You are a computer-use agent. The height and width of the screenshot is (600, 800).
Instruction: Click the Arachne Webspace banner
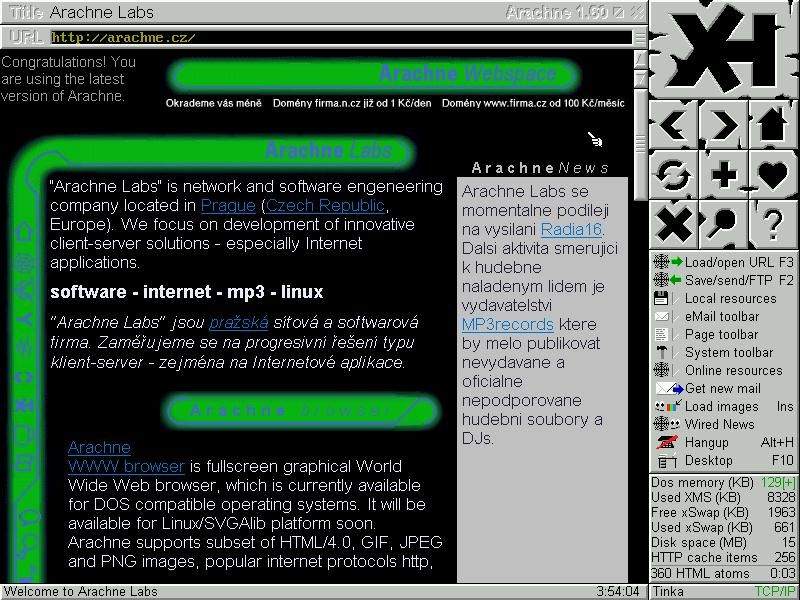pos(373,75)
